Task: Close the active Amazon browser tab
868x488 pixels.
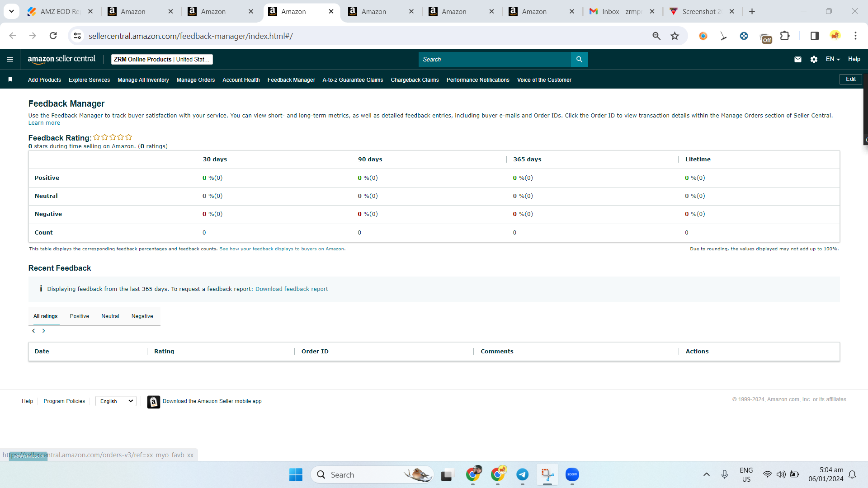Action: click(x=331, y=11)
